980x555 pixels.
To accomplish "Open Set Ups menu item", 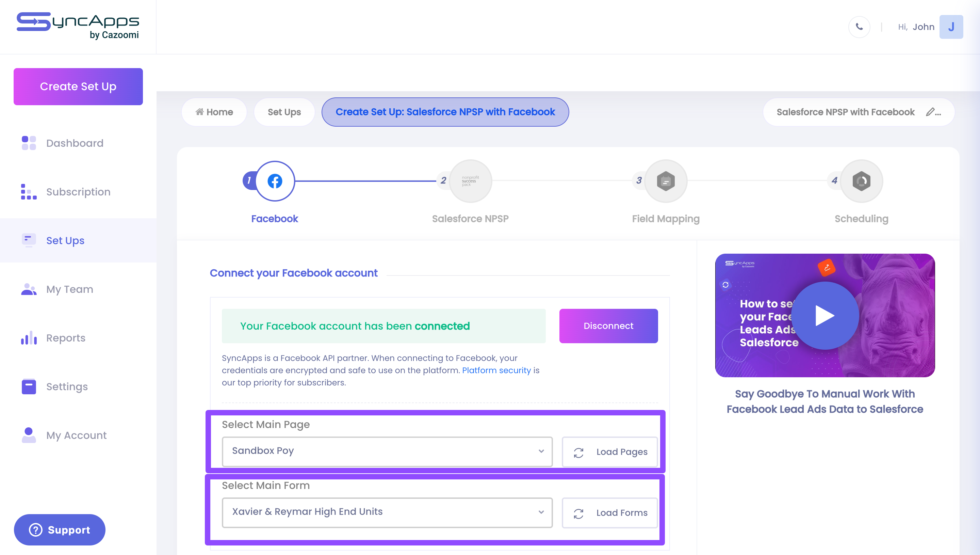I will (65, 240).
